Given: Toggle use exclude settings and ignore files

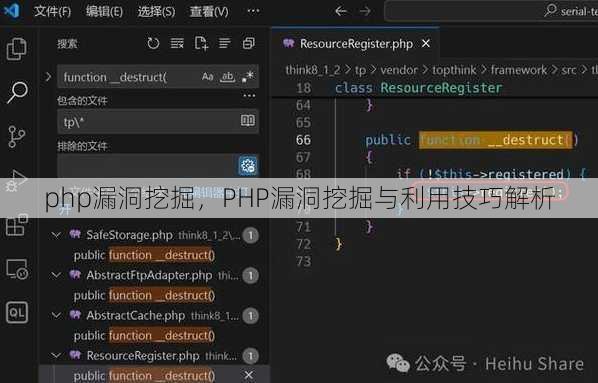Looking at the screenshot, I should [248, 166].
